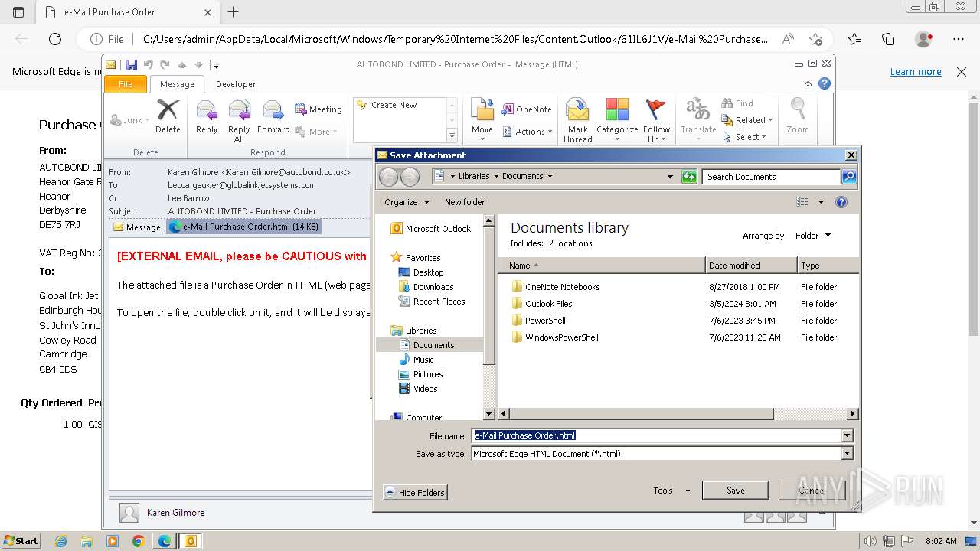Select the Message attachment bar tab
Screen dimensions: 980x551
(x=137, y=227)
